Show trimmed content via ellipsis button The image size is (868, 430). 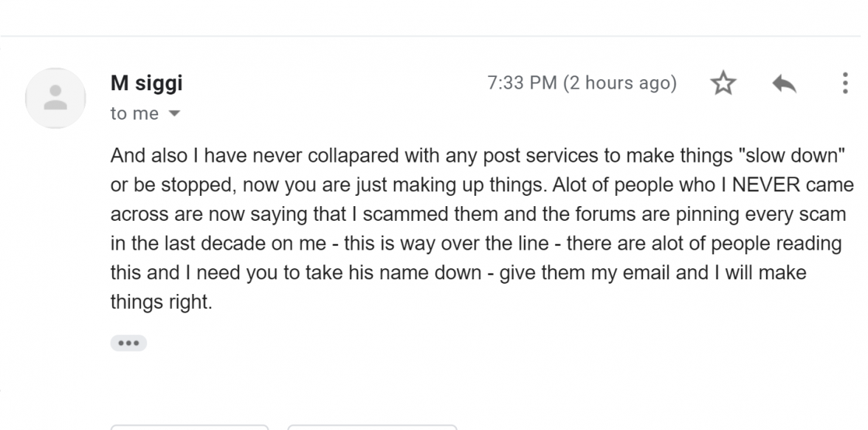(128, 344)
